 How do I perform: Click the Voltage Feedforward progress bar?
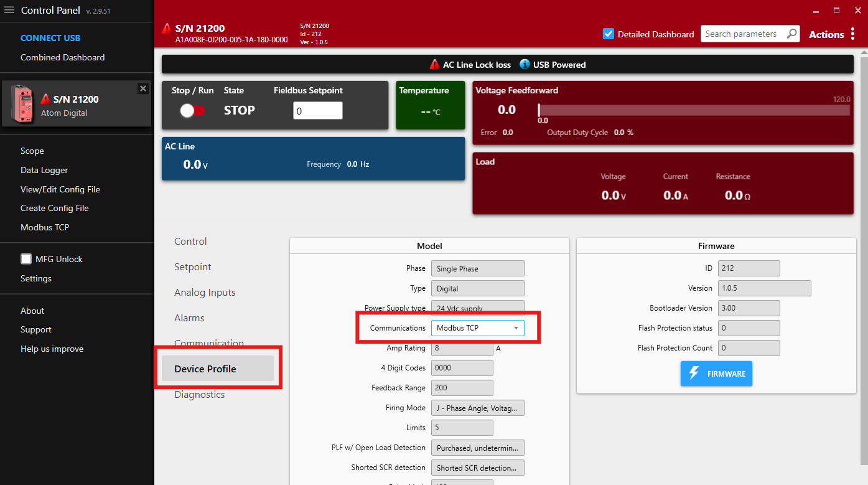pyautogui.click(x=694, y=110)
